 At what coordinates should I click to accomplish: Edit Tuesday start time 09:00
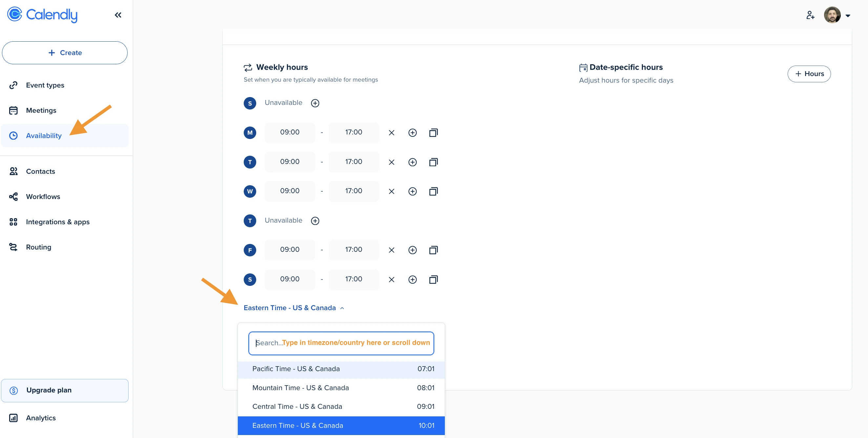click(290, 162)
